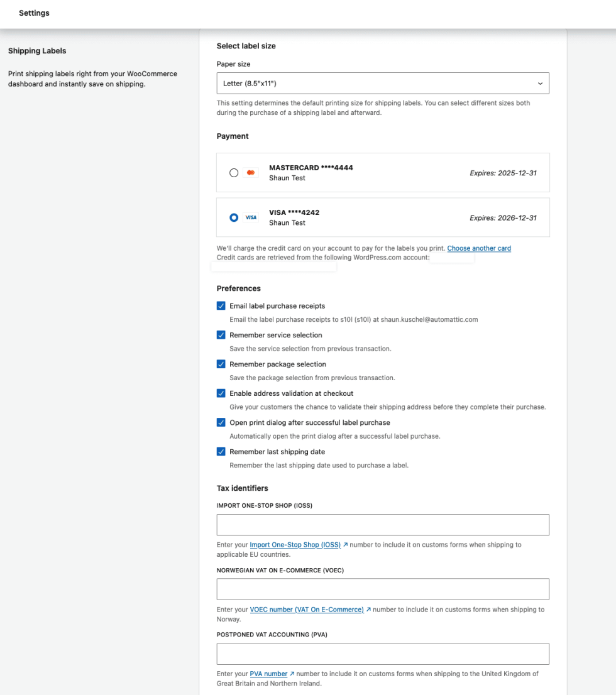Toggle Remember last shipping date checkbox
This screenshot has width=616, height=695.
pos(221,452)
